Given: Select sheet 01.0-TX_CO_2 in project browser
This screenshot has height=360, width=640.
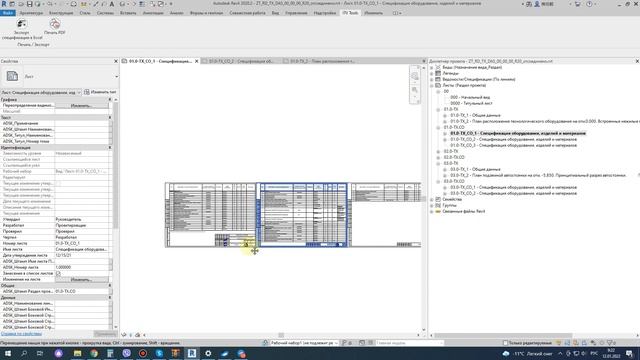Looking at the screenshot, I should (x=513, y=140).
